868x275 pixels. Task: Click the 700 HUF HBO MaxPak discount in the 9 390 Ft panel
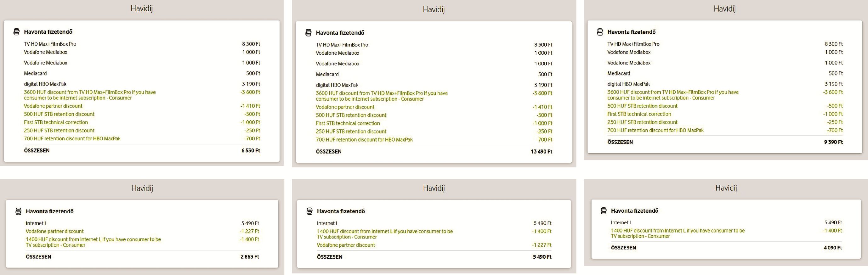(x=655, y=130)
